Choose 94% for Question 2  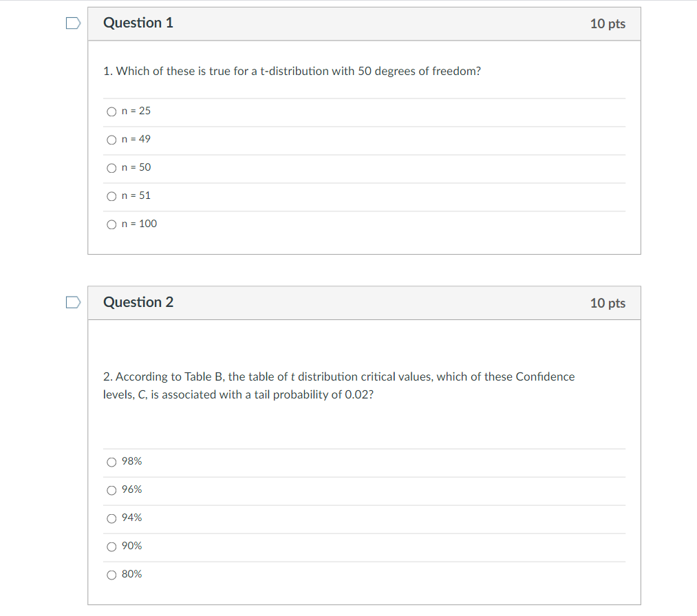pos(111,518)
